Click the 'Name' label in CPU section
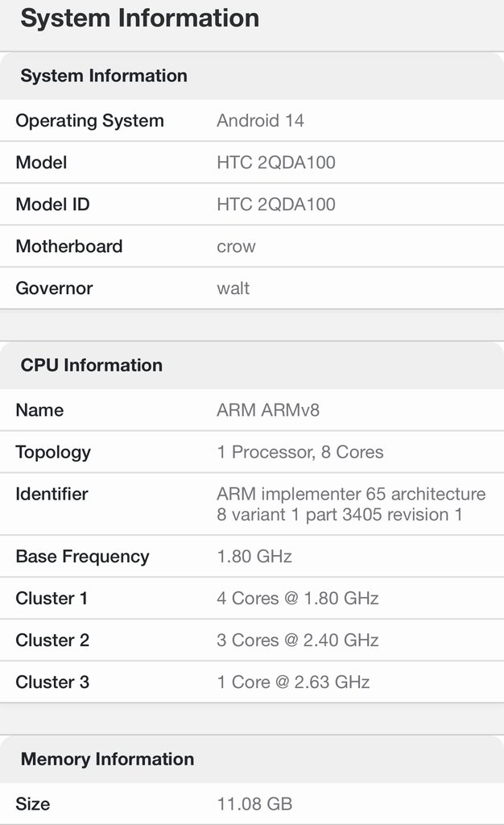504x825 pixels. (40, 410)
